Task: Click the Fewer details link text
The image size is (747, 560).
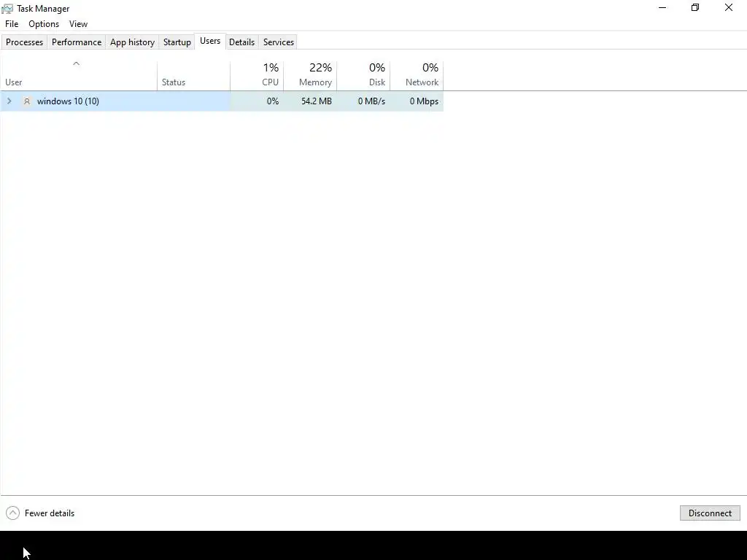Action: click(50, 513)
